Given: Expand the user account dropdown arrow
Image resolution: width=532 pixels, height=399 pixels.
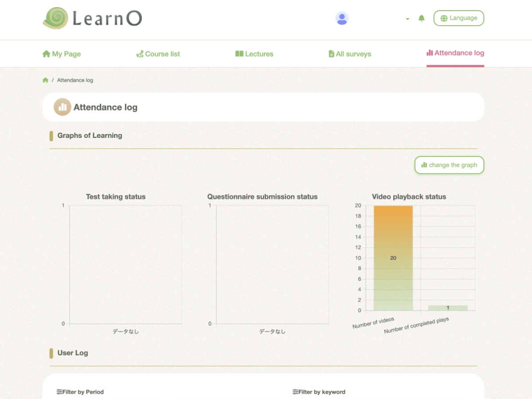Looking at the screenshot, I should point(407,19).
